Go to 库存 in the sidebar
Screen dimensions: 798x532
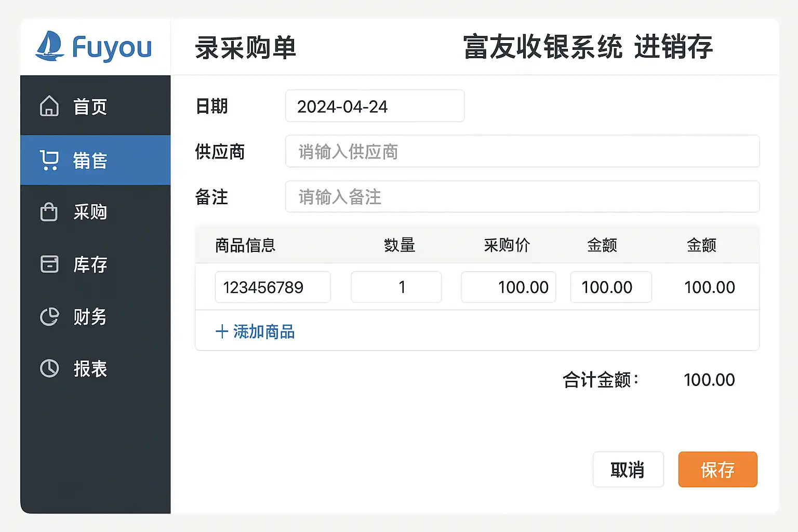coord(90,264)
